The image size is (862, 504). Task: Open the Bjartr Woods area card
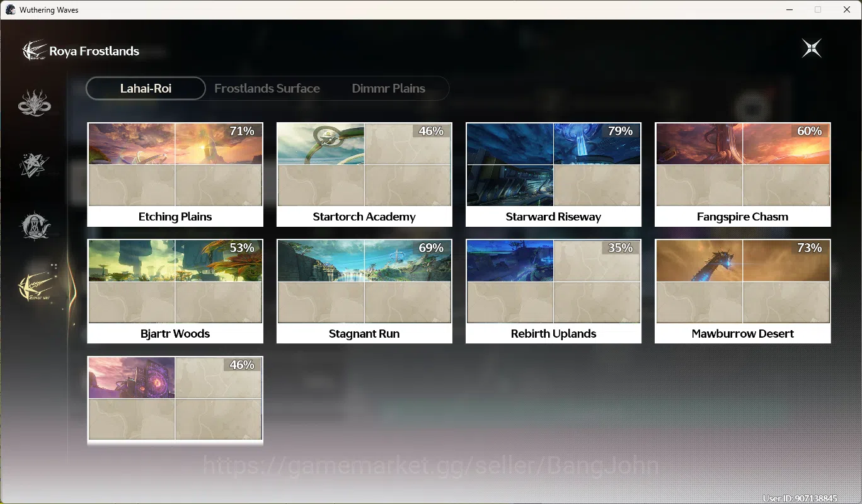pos(175,291)
